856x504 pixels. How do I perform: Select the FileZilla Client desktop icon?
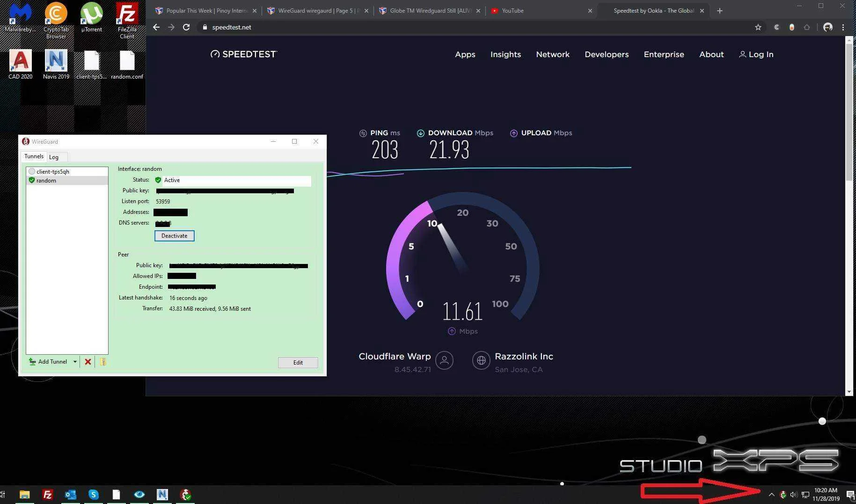127,21
